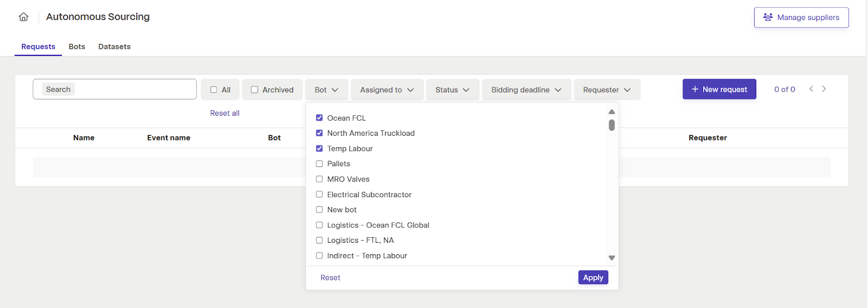Click the Manage suppliers people icon
This screenshot has width=868, height=308.
[768, 17]
